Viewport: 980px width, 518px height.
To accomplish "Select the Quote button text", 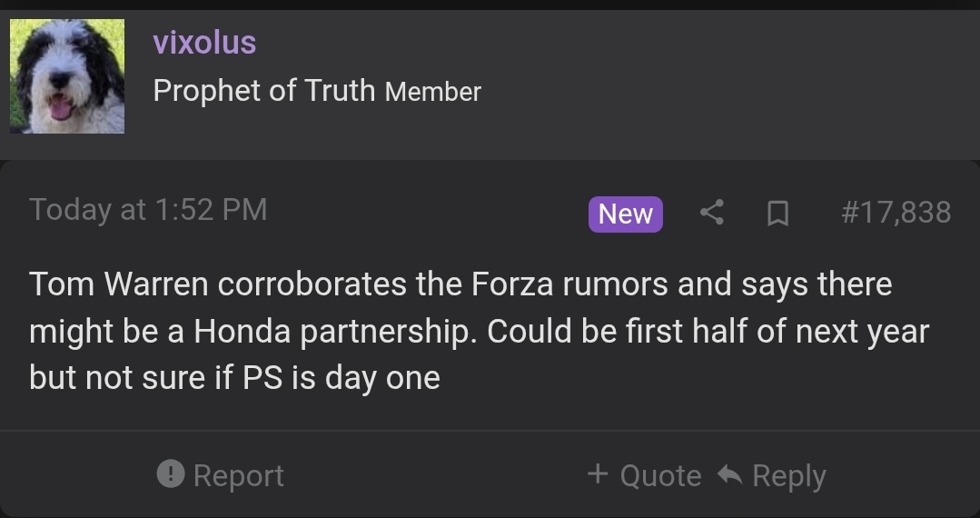I will tap(660, 476).
